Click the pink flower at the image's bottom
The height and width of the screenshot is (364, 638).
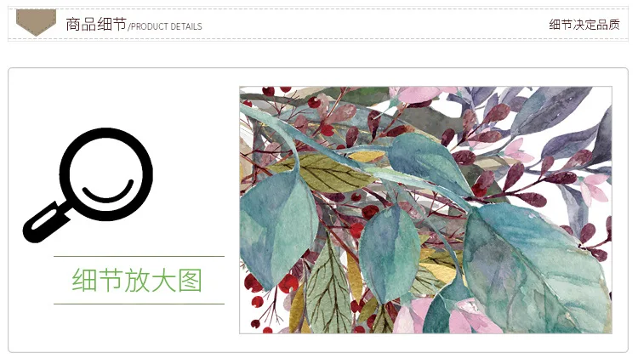(x=411, y=317)
